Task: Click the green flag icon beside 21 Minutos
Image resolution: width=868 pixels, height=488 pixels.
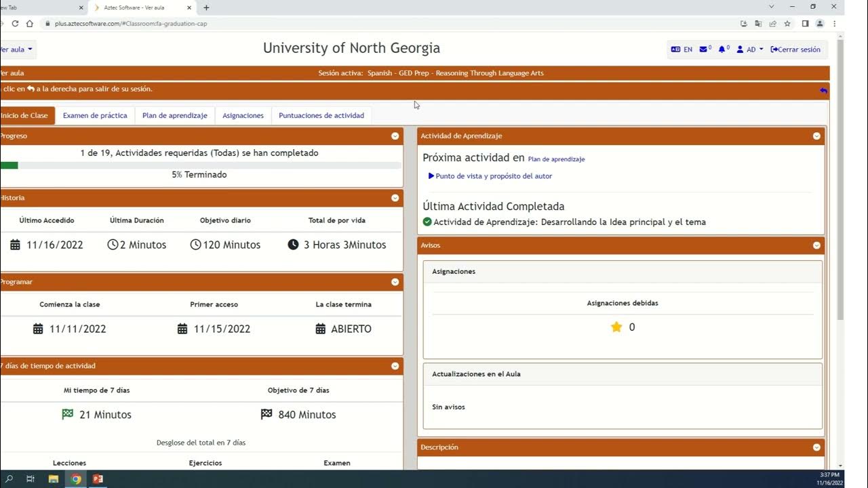Action: (x=68, y=414)
